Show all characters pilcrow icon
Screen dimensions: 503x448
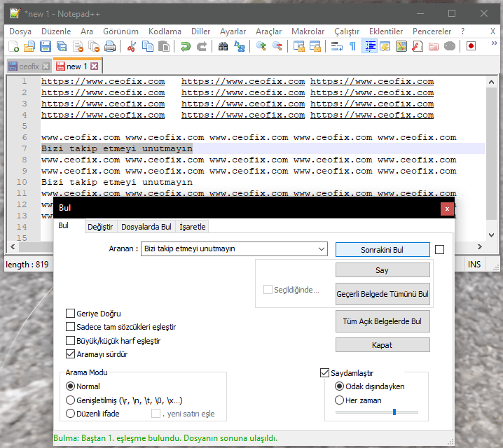point(352,46)
